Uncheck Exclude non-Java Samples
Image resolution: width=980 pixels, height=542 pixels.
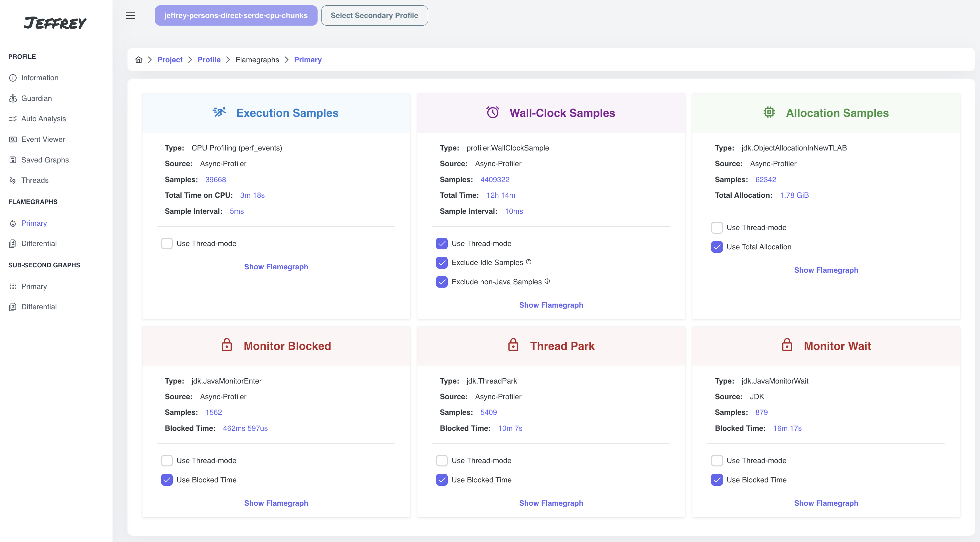pos(442,282)
